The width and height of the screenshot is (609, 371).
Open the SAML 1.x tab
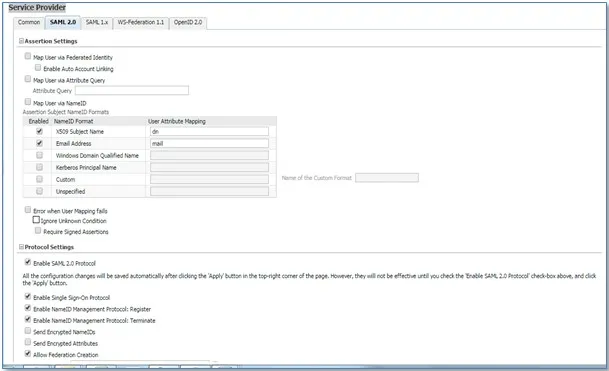point(97,23)
